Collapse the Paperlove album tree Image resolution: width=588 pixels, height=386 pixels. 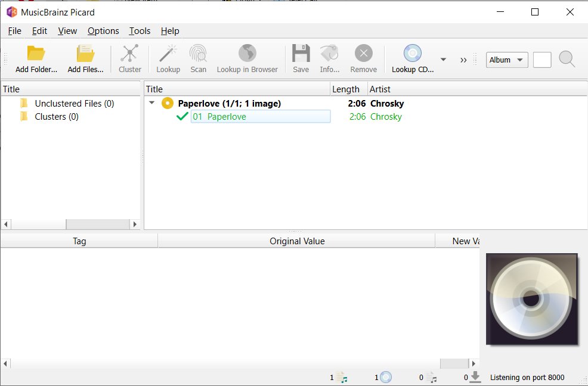pos(151,102)
